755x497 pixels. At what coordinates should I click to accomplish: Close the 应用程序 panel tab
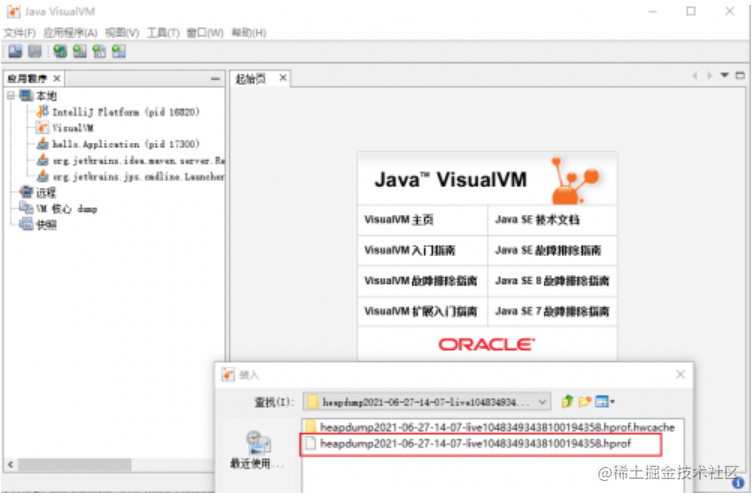click(57, 78)
